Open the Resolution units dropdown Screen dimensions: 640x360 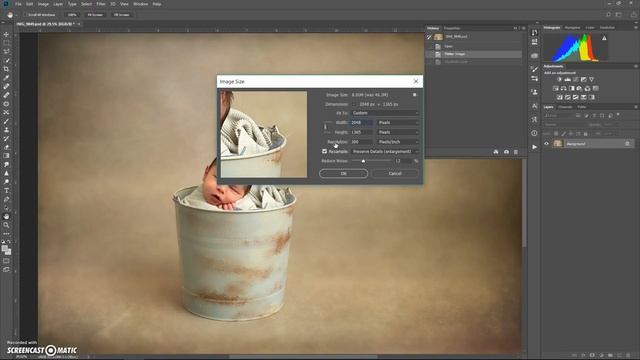click(x=398, y=142)
